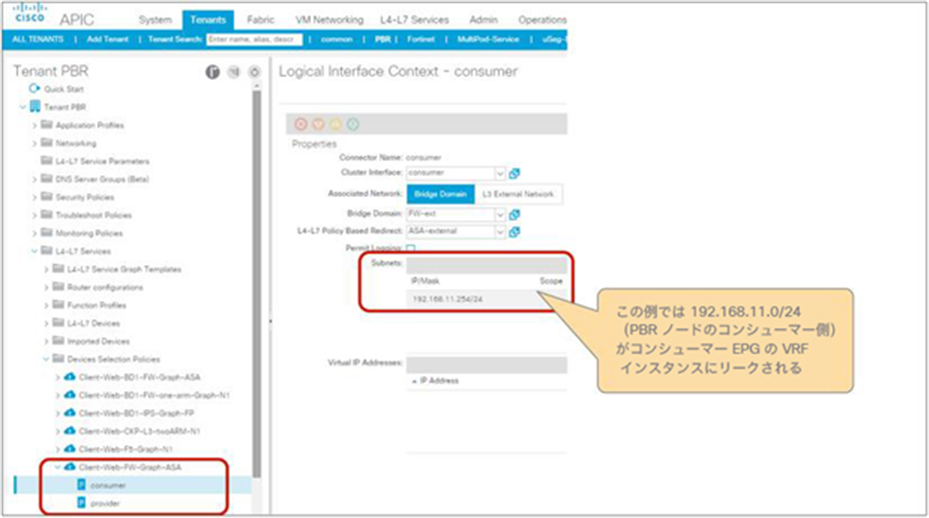Open the Bridge Domain dropdown
Viewport: 929px width, 518px height.
coord(499,214)
